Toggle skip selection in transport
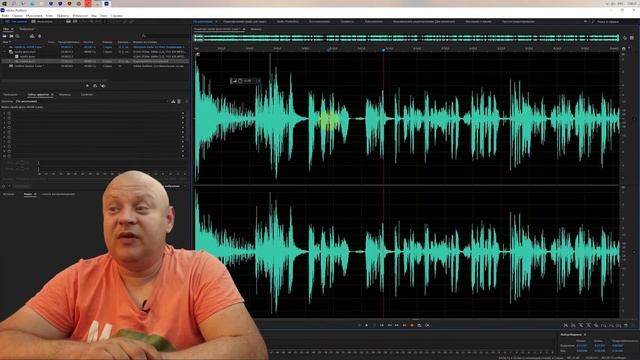 pyautogui.click(x=427, y=325)
